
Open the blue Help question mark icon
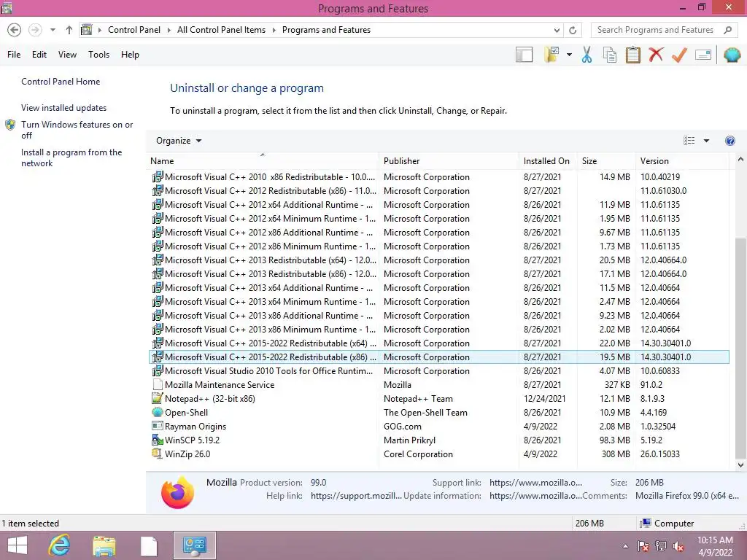[x=729, y=141]
